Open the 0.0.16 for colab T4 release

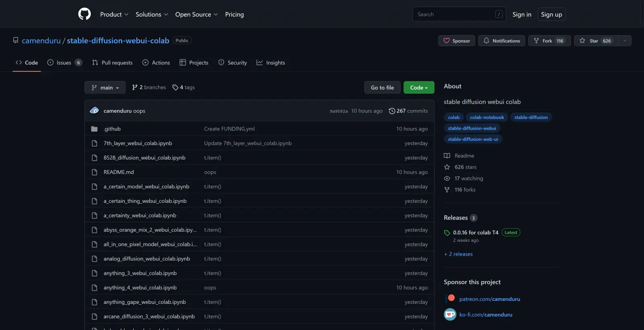pyautogui.click(x=476, y=233)
